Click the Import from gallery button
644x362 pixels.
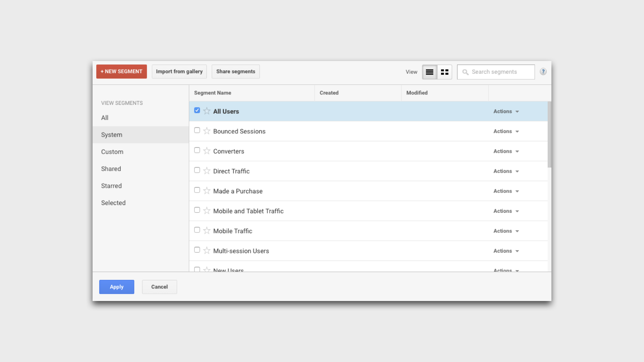pyautogui.click(x=179, y=71)
